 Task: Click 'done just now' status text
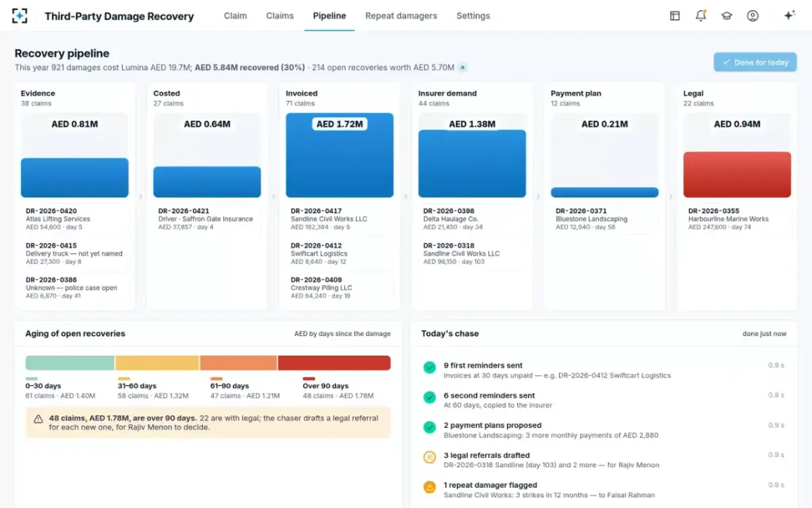pyautogui.click(x=765, y=334)
